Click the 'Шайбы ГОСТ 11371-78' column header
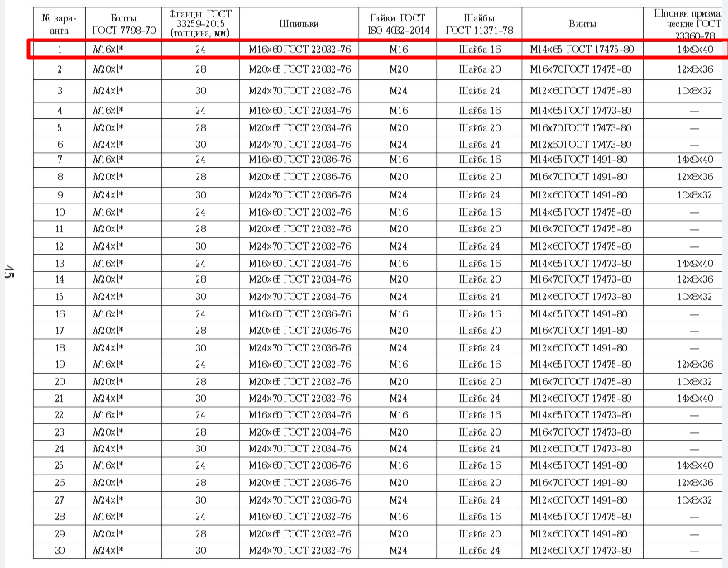The width and height of the screenshot is (728, 568). [x=479, y=24]
